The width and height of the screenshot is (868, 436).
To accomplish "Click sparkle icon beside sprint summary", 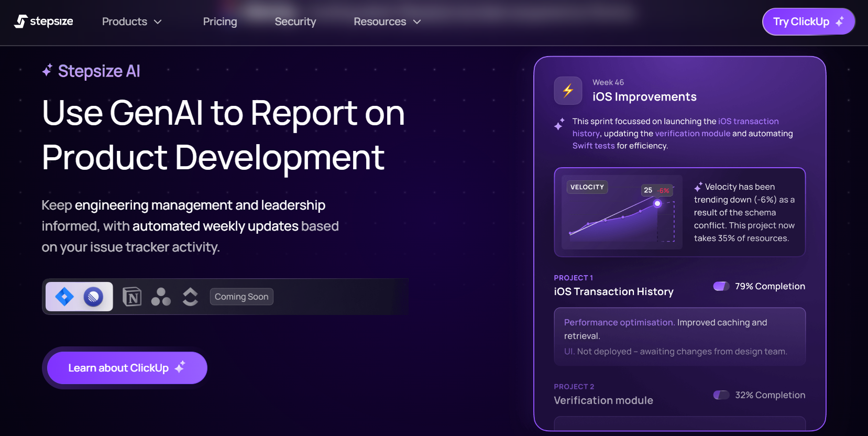I will click(559, 124).
